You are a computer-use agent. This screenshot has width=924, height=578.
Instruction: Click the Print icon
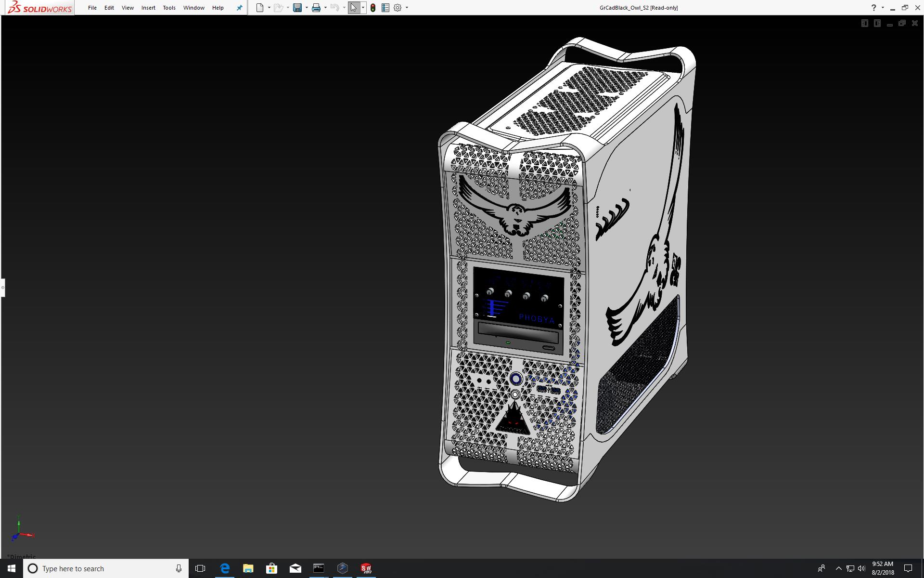point(316,8)
